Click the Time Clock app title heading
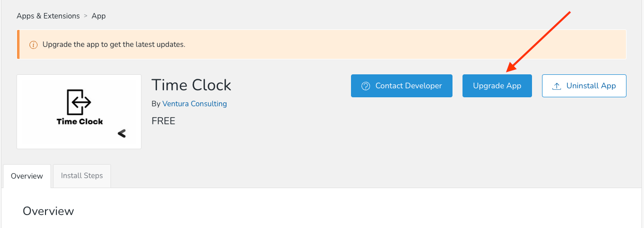Viewport: 644px width, 228px height. tap(191, 85)
